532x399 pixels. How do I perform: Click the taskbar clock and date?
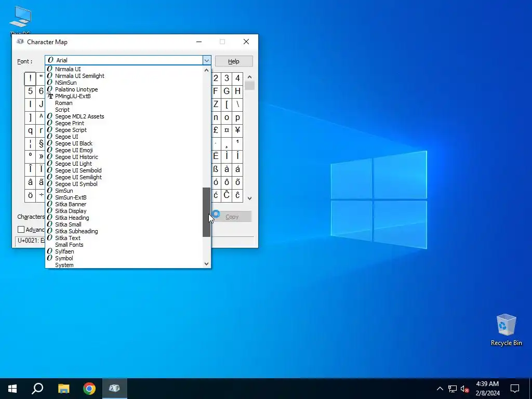[x=487, y=389]
